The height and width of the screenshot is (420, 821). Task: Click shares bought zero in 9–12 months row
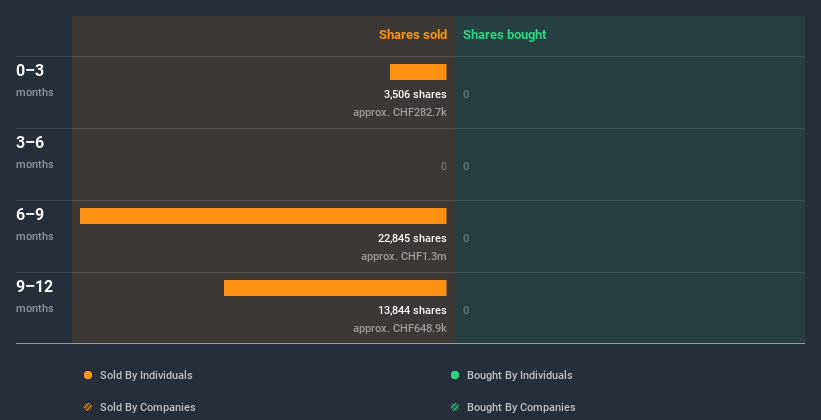(466, 311)
